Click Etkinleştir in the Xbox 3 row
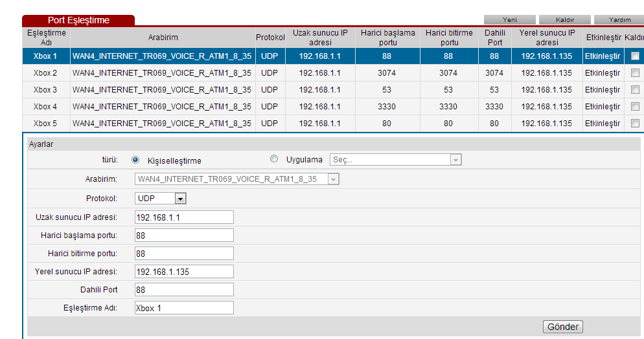Image resolution: width=644 pixels, height=339 pixels. tap(603, 90)
